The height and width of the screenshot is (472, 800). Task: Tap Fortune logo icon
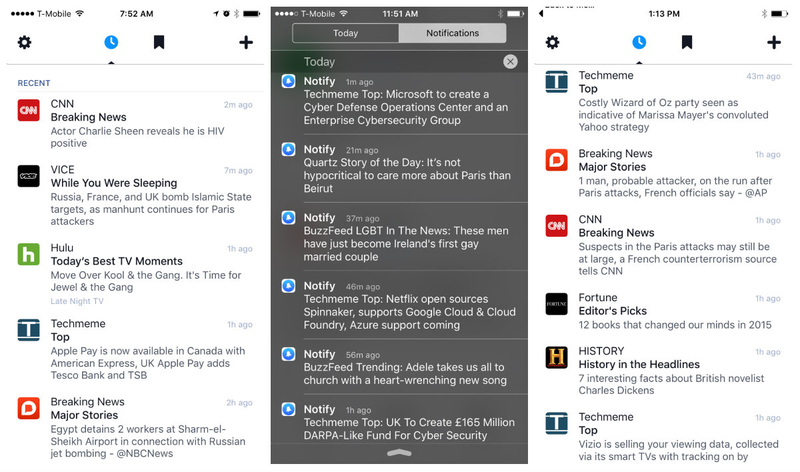point(556,304)
